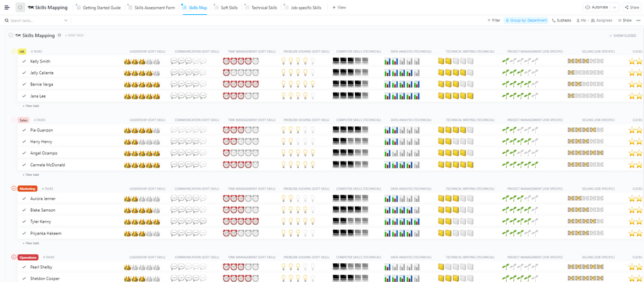Toggle the status checkmark for Pearl Shelby
The image size is (644, 282).
coord(24,267)
